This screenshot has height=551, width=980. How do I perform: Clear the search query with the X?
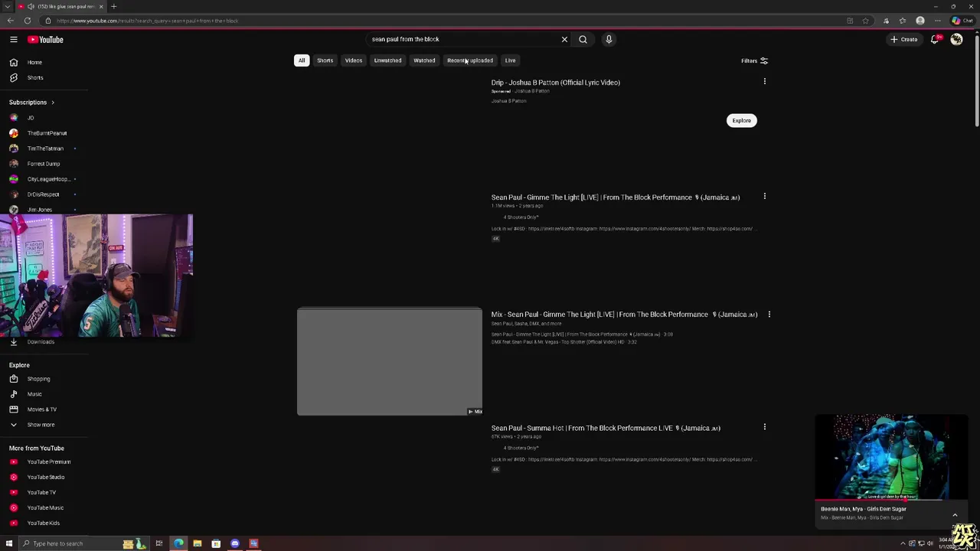(x=564, y=39)
